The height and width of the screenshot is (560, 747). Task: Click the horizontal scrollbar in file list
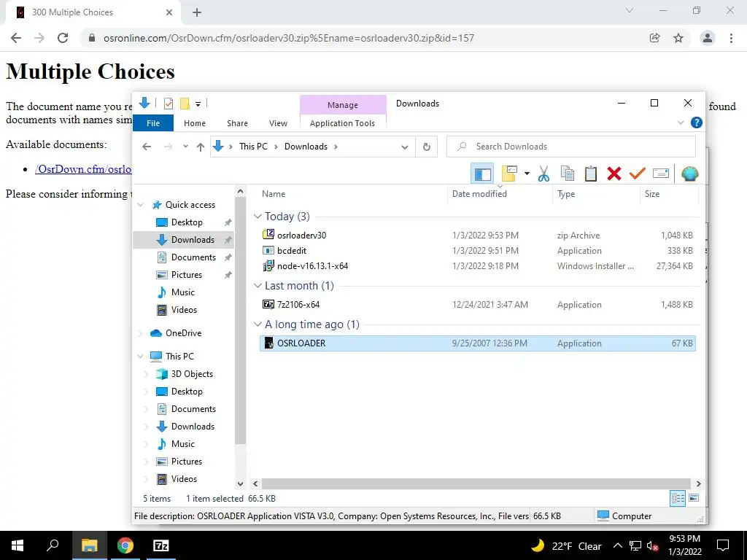pyautogui.click(x=476, y=484)
